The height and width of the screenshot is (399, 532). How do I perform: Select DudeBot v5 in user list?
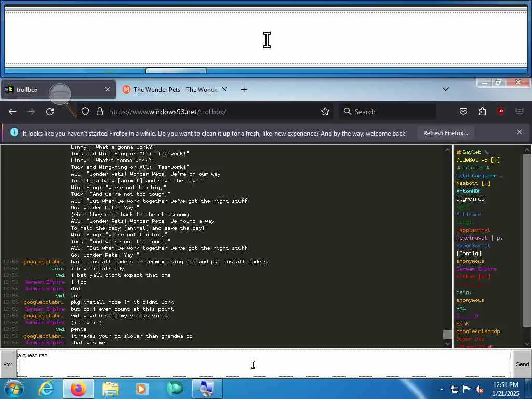(478, 160)
